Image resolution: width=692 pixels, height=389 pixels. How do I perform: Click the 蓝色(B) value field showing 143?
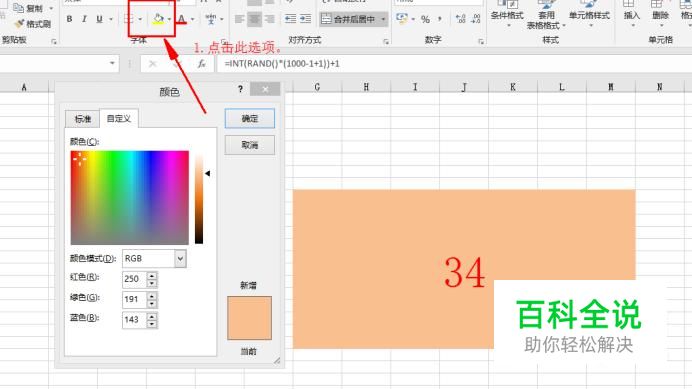click(134, 320)
